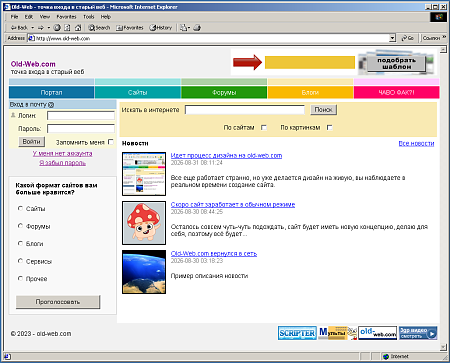The image size is (450, 363).
Task: Open the Я забыл пароль link
Action: pos(62,163)
